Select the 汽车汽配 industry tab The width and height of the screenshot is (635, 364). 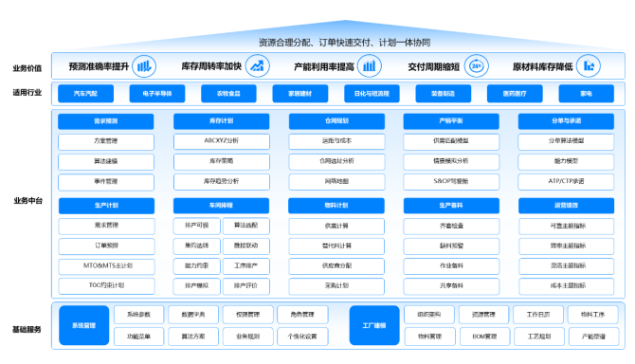85,94
